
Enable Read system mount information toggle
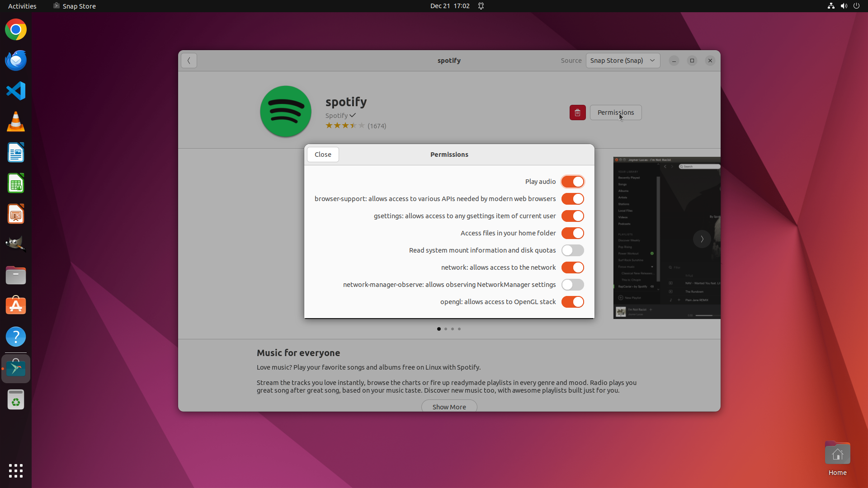point(572,250)
